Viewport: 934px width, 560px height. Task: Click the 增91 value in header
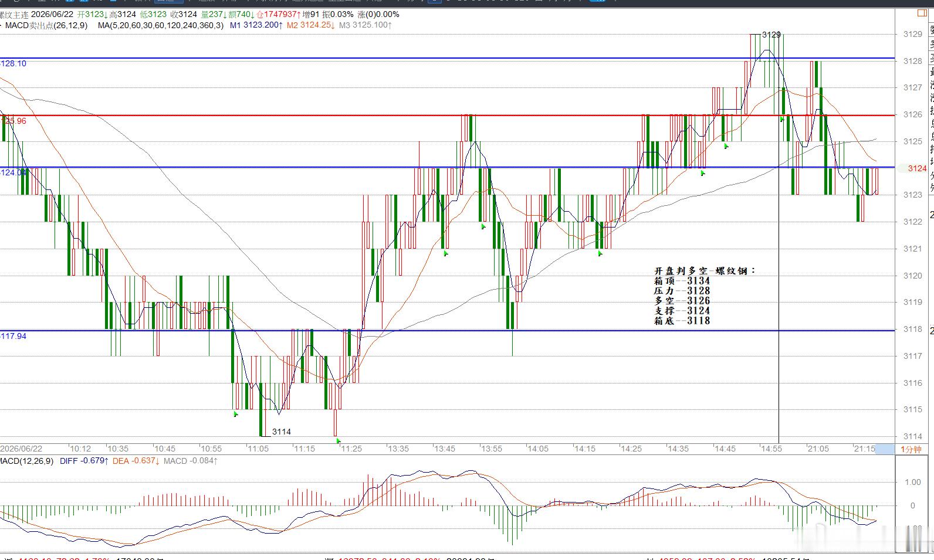(311, 14)
